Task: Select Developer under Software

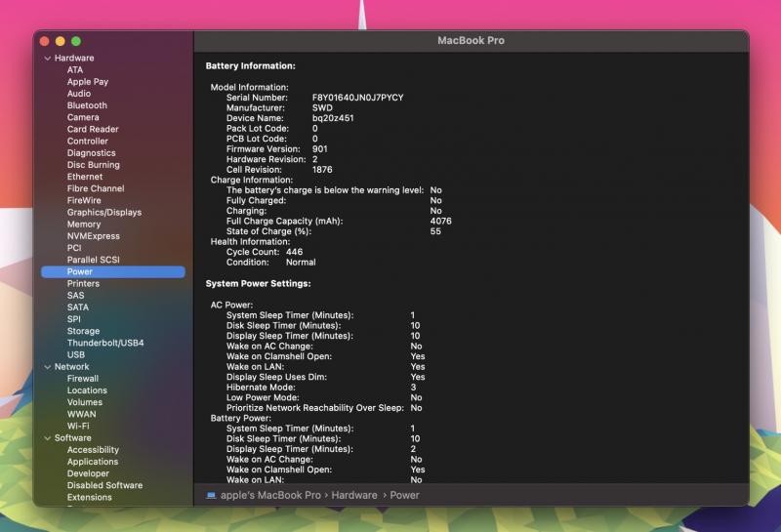Action: (x=88, y=473)
